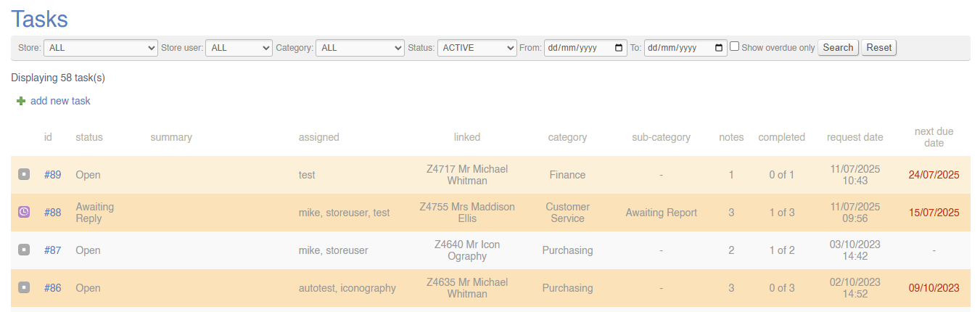Expand the Category filter dropdown

360,48
